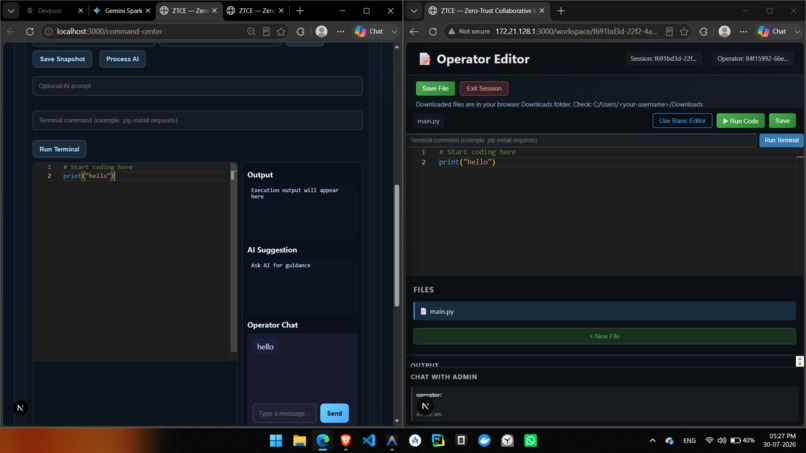Screen dimensions: 806x453
Task: Focus Operator Editor terminal command field
Action: point(581,140)
